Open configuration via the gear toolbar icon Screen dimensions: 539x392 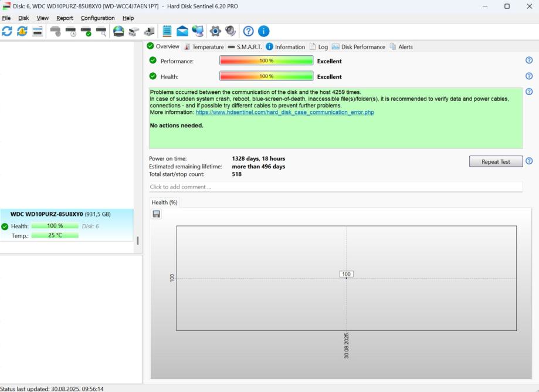click(215, 31)
